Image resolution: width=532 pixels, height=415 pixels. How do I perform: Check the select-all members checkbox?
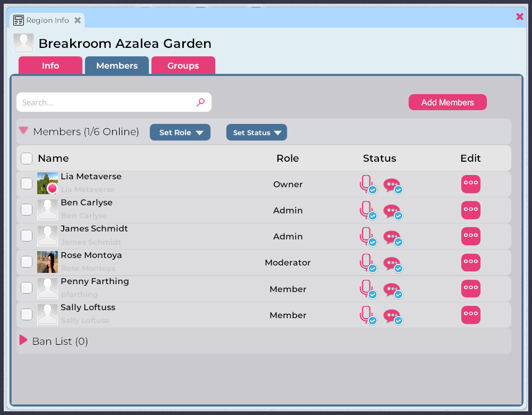click(x=26, y=158)
